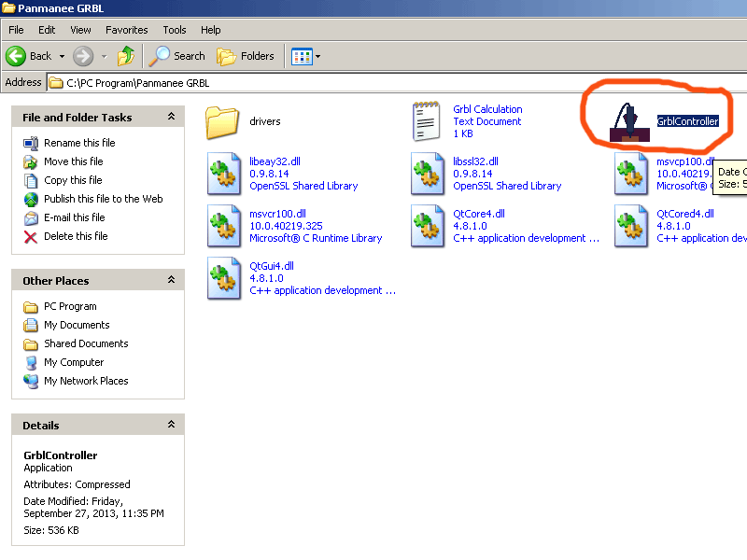Image resolution: width=747 pixels, height=560 pixels.
Task: Click the QtGui4.dll file name
Action: point(272,266)
